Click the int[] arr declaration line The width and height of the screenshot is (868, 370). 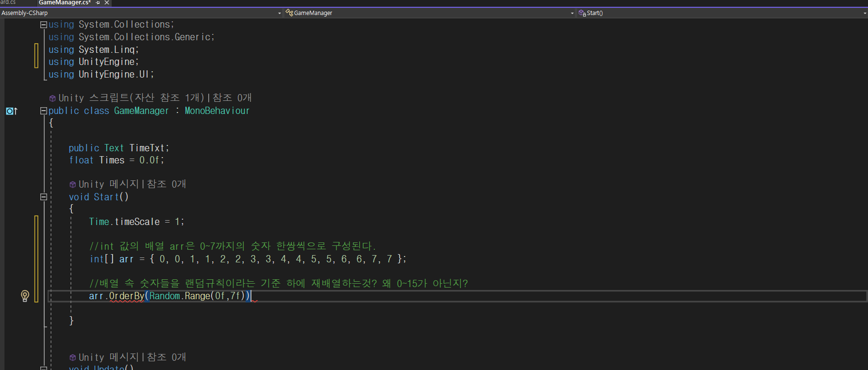coord(248,259)
